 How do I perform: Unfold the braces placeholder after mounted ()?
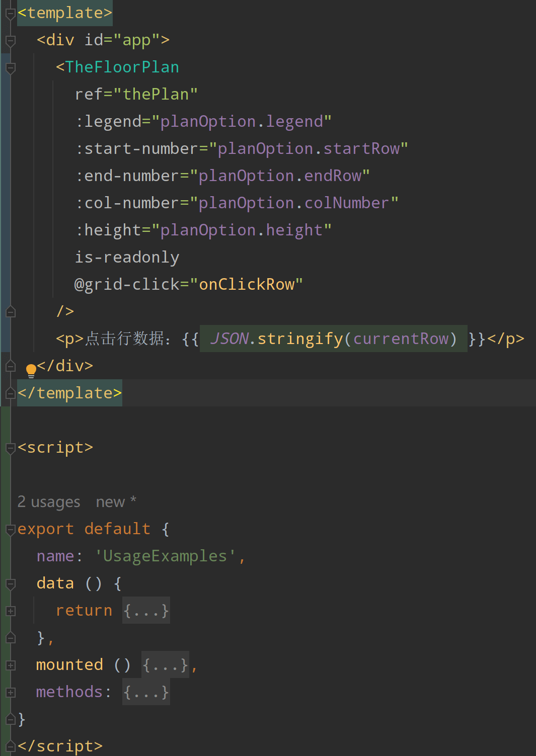(165, 665)
